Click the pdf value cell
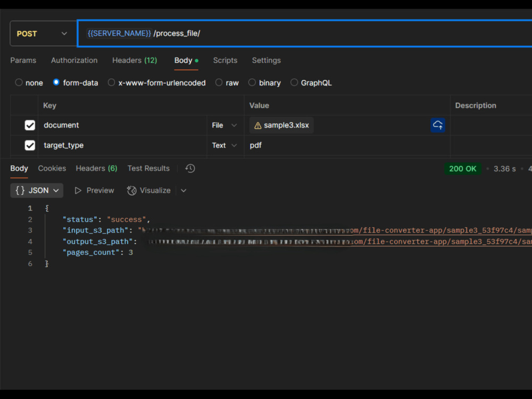 click(x=347, y=145)
